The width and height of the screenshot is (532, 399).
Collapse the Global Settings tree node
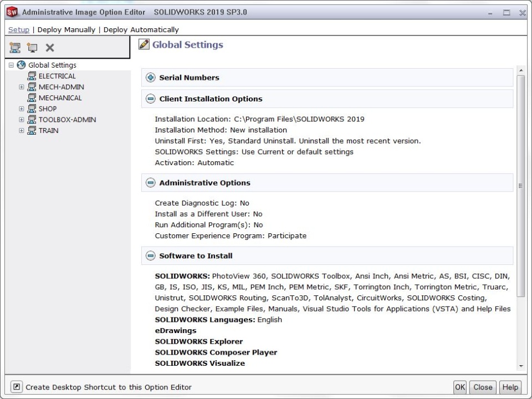tap(11, 65)
